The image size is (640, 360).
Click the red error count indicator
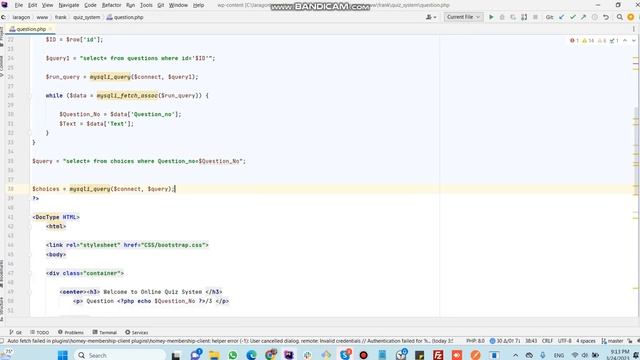click(x=574, y=40)
